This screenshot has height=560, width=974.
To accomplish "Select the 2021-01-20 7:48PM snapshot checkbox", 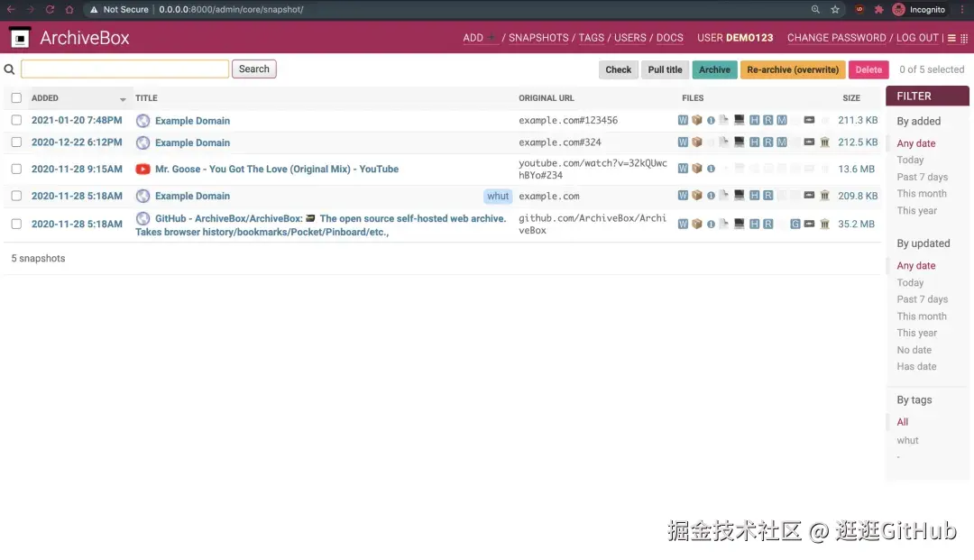I will tap(16, 121).
